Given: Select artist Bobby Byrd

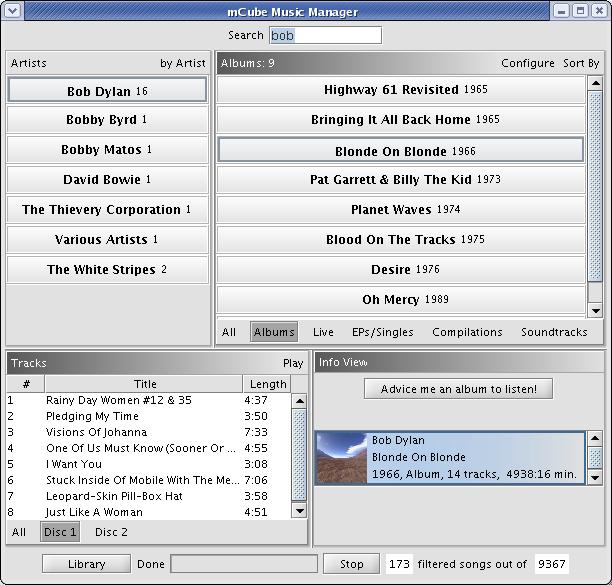Looking at the screenshot, I should (107, 119).
